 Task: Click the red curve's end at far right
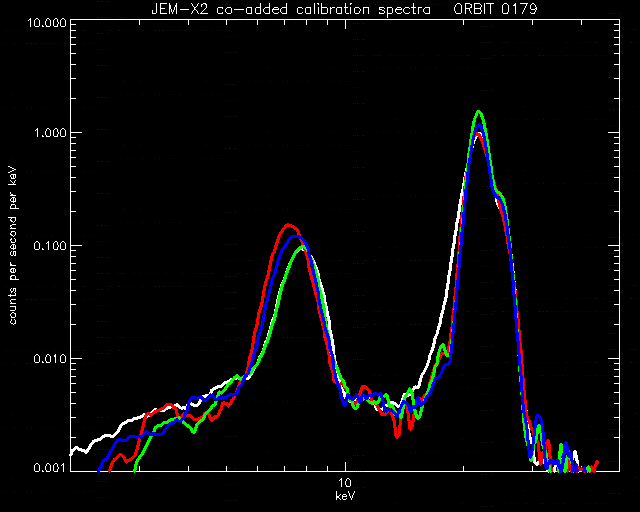(x=597, y=463)
